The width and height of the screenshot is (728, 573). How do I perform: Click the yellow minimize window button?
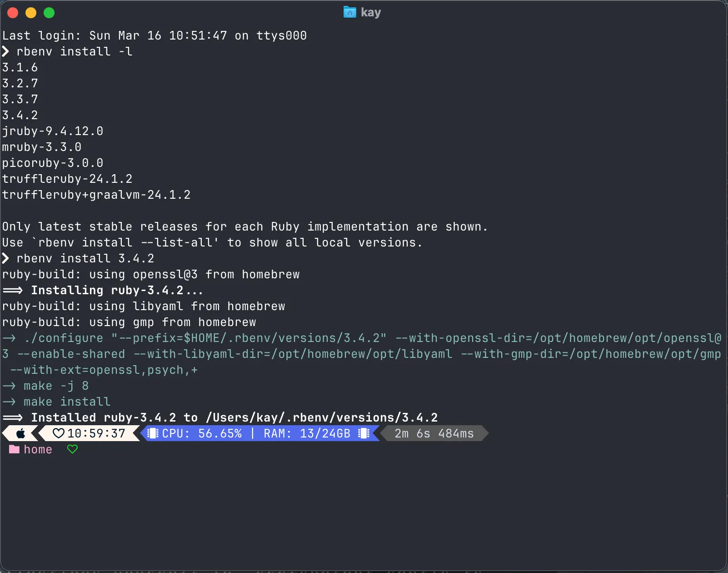click(31, 13)
